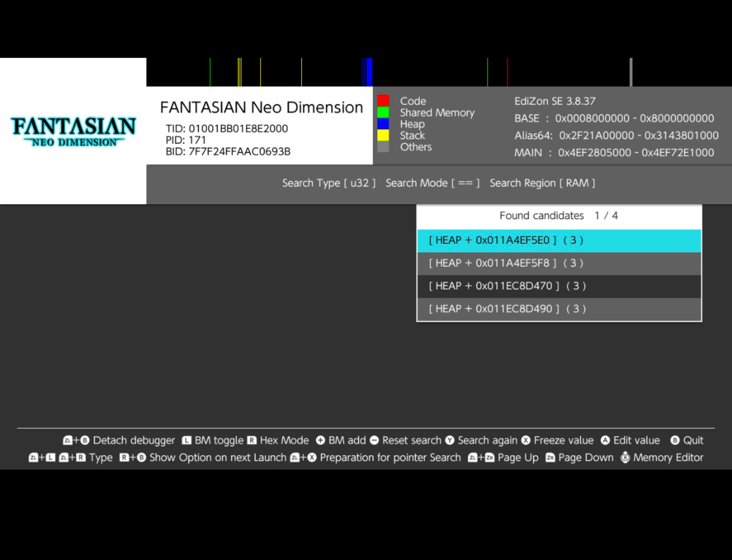Click the X icon for Freeze value
This screenshot has height=560, width=732.
526,441
